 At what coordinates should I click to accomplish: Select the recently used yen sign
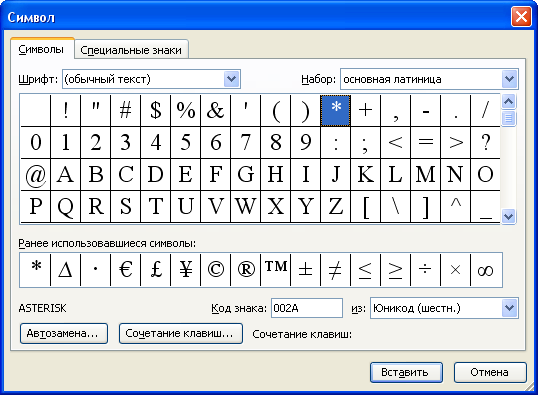coord(185,270)
